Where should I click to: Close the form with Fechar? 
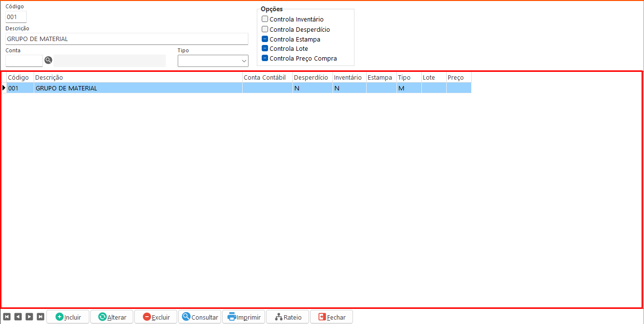point(332,317)
